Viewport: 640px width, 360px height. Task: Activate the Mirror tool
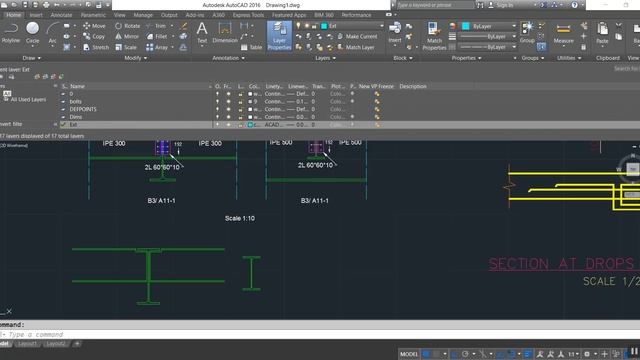pos(127,36)
